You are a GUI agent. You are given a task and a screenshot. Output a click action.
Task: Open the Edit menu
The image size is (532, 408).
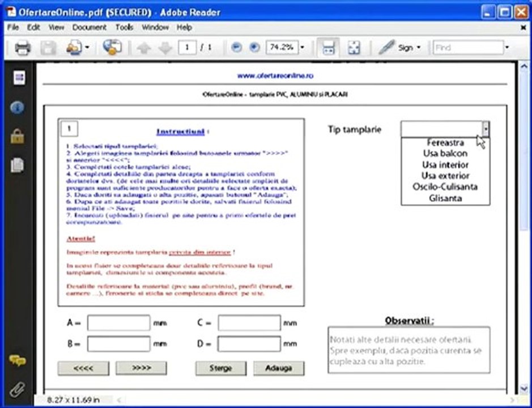33,27
